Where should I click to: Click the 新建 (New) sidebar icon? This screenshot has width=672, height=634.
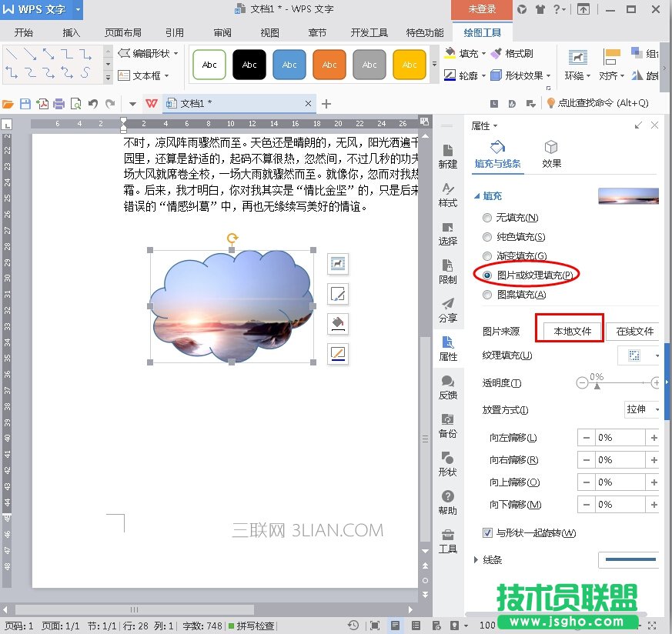click(447, 155)
